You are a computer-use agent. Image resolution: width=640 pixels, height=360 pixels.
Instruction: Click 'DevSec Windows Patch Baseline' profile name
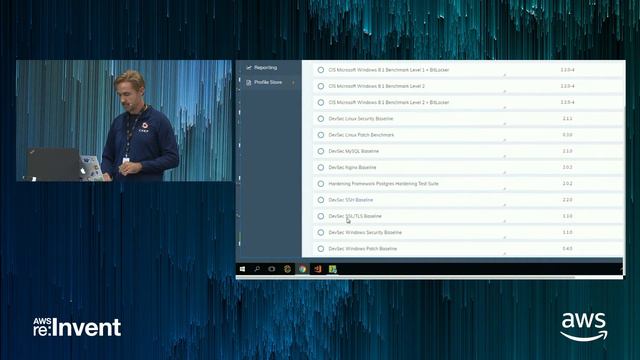pyautogui.click(x=362, y=249)
